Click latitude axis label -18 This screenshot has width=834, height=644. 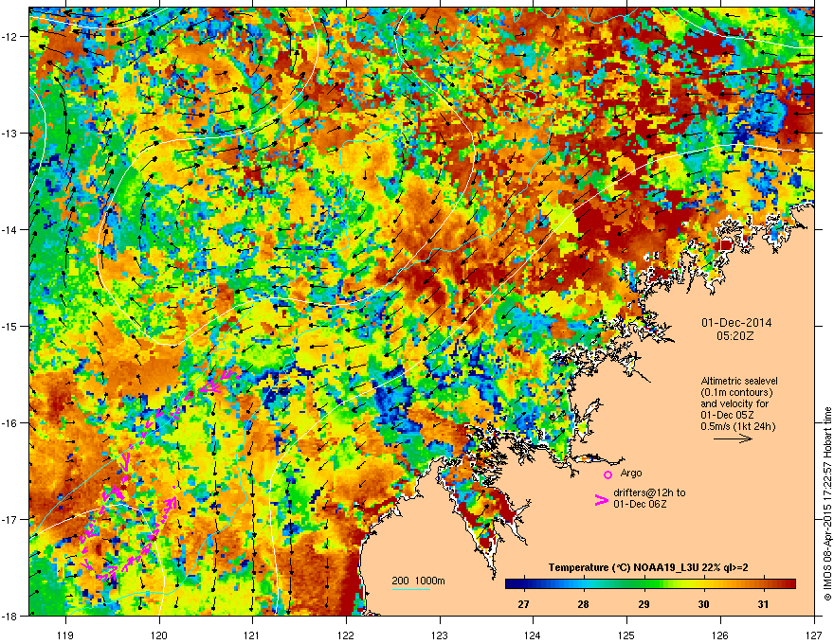(x=10, y=616)
